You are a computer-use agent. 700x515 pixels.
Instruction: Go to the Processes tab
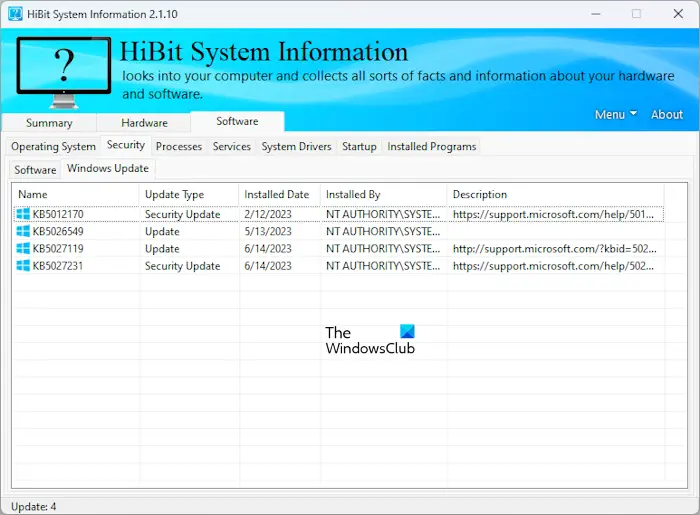tap(179, 147)
